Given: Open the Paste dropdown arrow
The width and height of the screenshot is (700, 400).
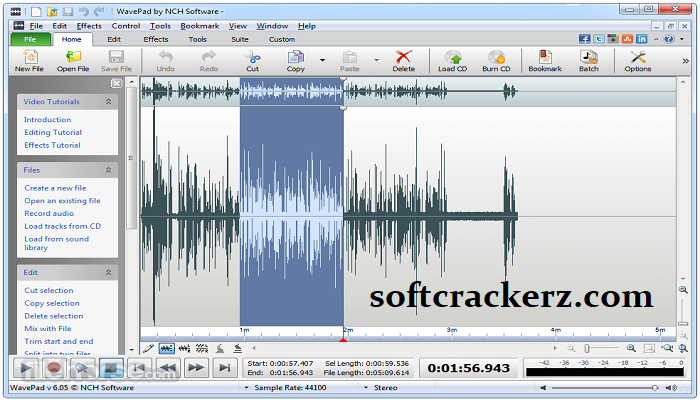Looking at the screenshot, I should (376, 60).
